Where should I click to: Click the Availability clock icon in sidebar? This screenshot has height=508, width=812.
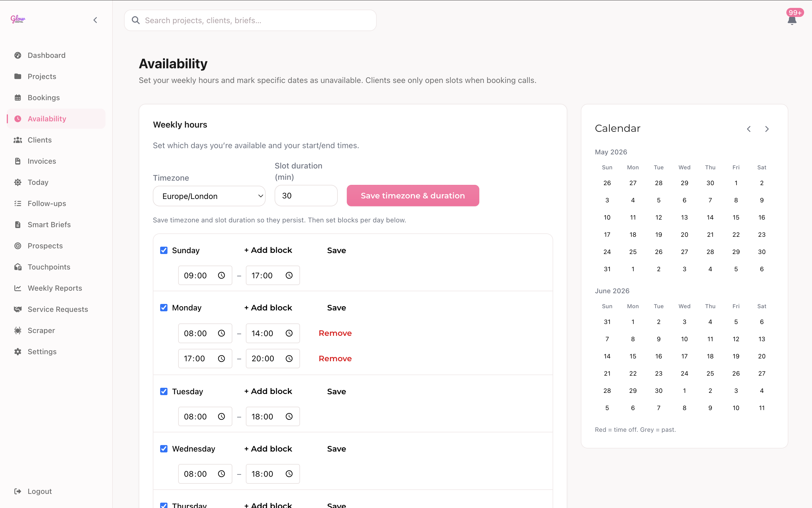click(x=18, y=119)
